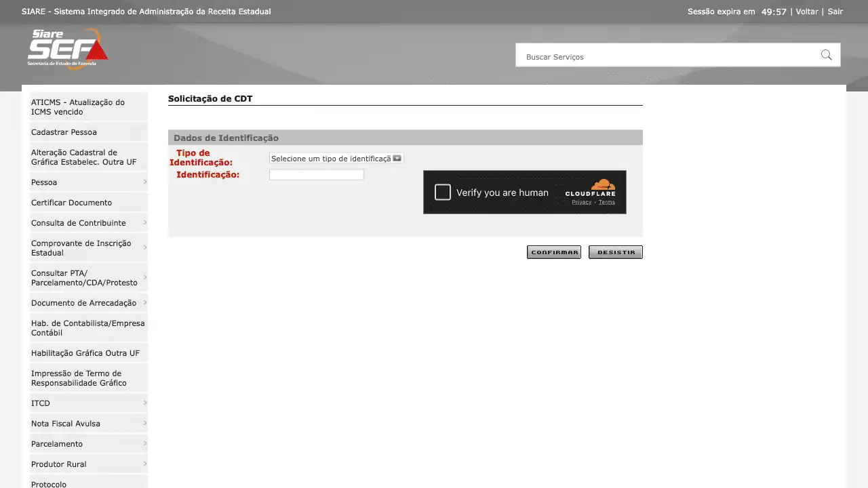This screenshot has height=488, width=868.
Task: Click the Voltar link in header
Action: click(x=806, y=12)
